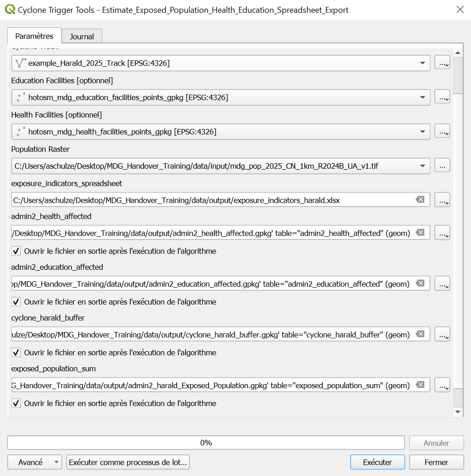Click the line layer icon beside example_Harald_2025_Track
471x476 pixels.
pos(21,63)
